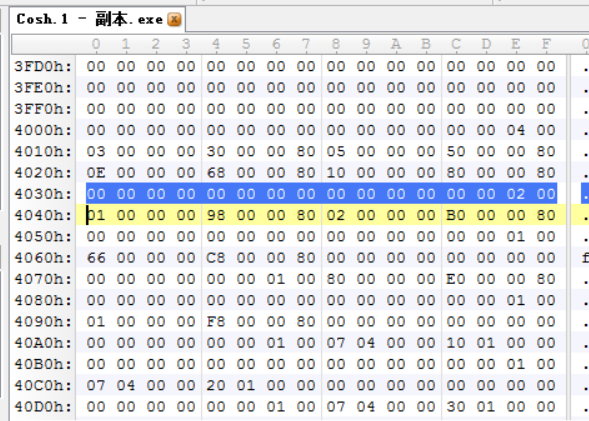Click byte 68 in row 4020h

click(x=216, y=173)
